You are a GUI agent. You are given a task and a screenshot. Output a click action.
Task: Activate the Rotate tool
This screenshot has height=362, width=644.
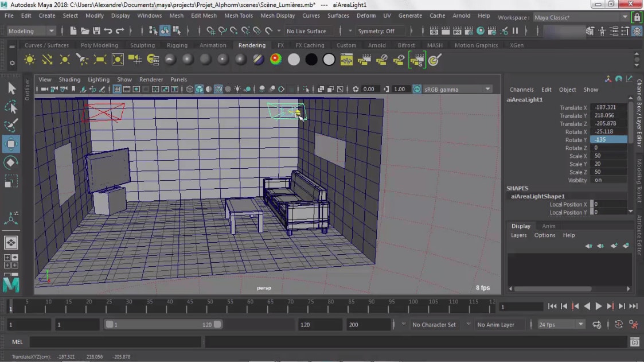click(11, 163)
